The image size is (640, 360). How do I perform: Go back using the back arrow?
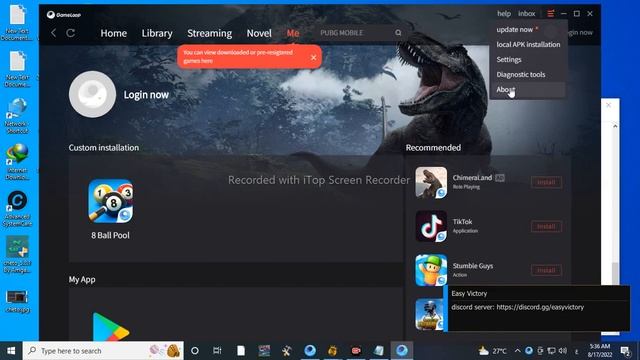click(53, 33)
